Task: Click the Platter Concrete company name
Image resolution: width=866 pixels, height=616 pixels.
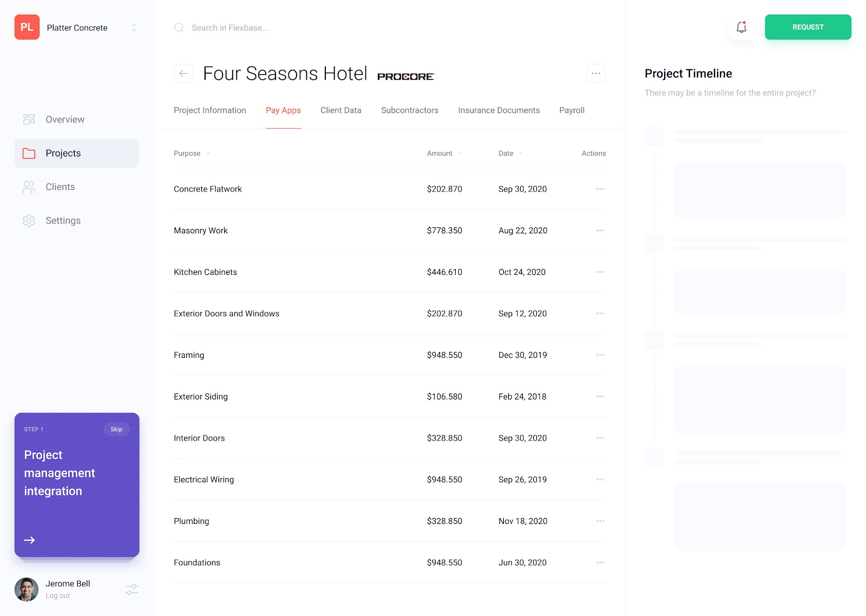Action: 77,28
